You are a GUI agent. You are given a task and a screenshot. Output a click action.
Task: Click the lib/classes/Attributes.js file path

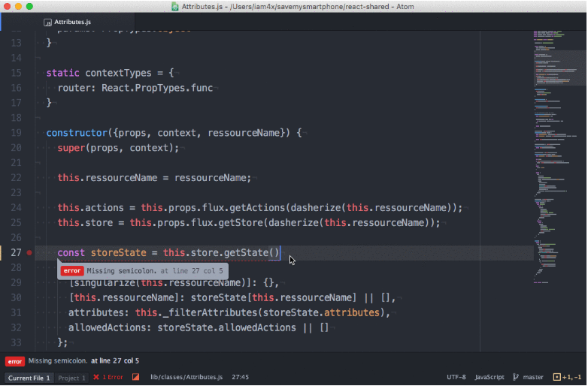pyautogui.click(x=186, y=377)
